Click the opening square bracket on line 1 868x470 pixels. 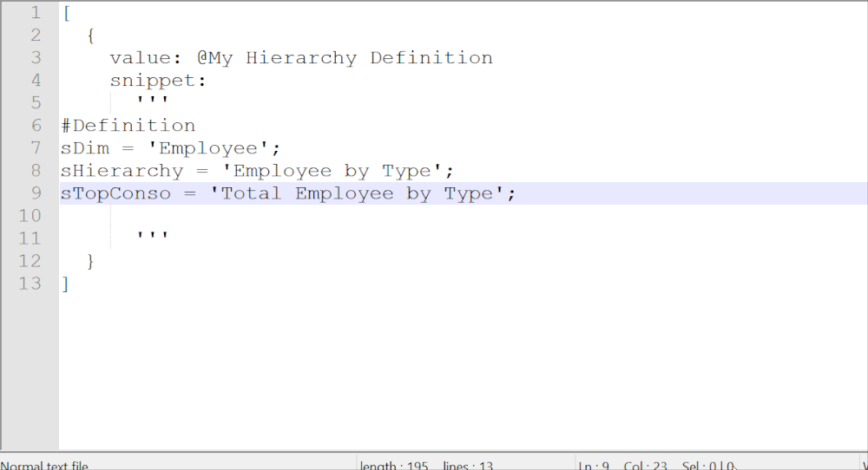click(x=66, y=13)
